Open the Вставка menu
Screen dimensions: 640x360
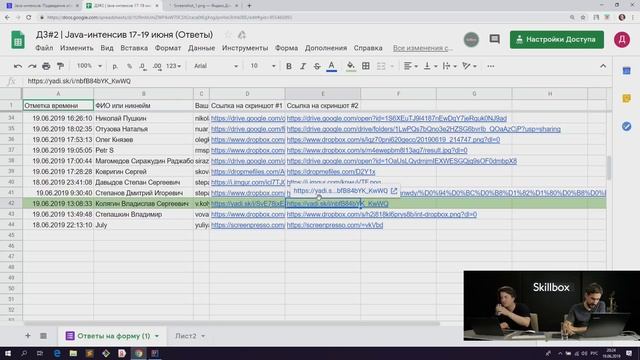(x=134, y=48)
